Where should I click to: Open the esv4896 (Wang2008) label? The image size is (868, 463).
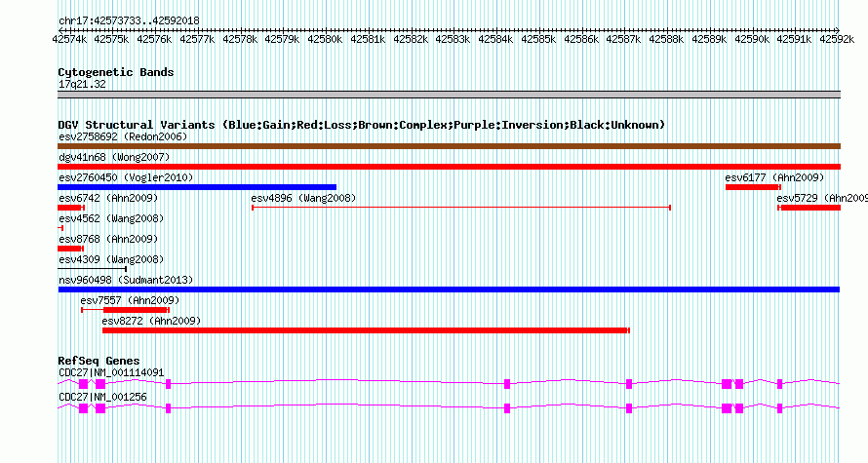[x=303, y=198]
